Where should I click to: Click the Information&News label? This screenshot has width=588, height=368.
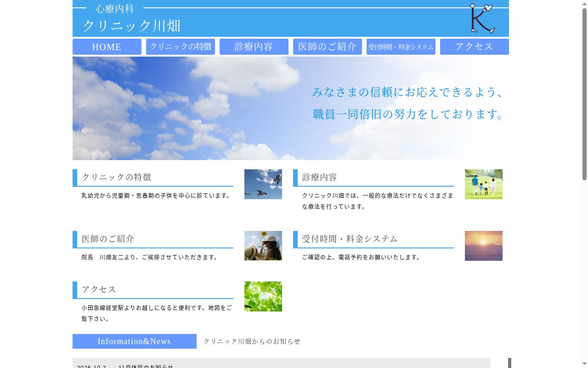[135, 341]
